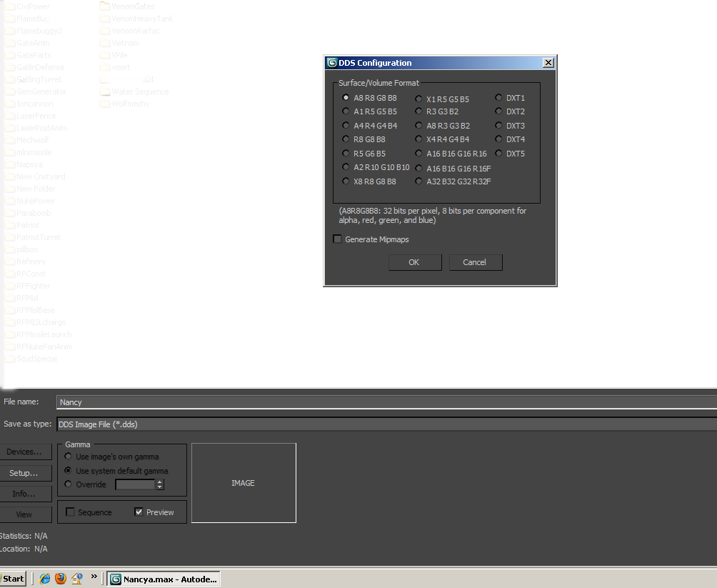Click the DDS Configuration title icon
Image resolution: width=717 pixels, height=588 pixels.
pyautogui.click(x=332, y=63)
